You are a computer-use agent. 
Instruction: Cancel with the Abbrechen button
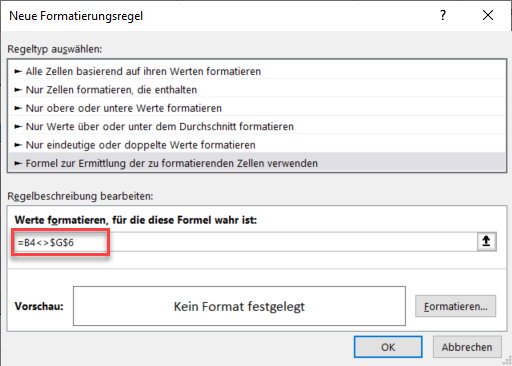pos(467,347)
